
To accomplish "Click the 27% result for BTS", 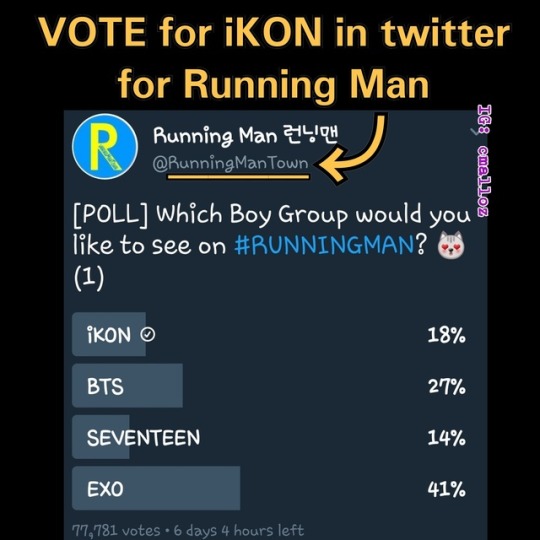I will pyautogui.click(x=447, y=386).
